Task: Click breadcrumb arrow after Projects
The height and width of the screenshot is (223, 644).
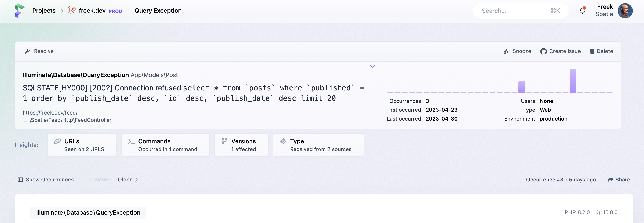Action: click(62, 11)
